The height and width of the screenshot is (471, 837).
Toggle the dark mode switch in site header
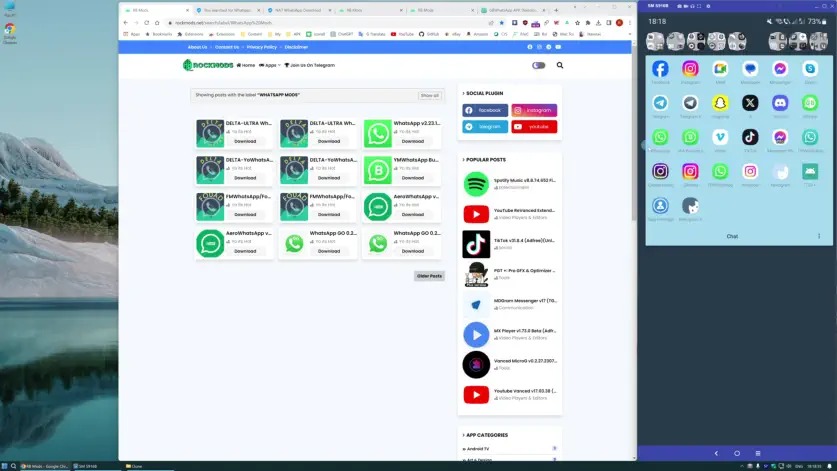[539, 65]
